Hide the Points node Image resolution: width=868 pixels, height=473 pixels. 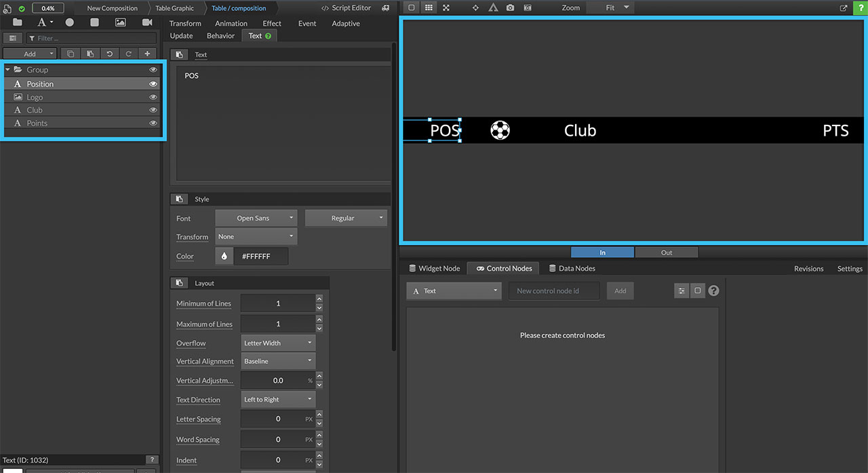click(x=153, y=123)
